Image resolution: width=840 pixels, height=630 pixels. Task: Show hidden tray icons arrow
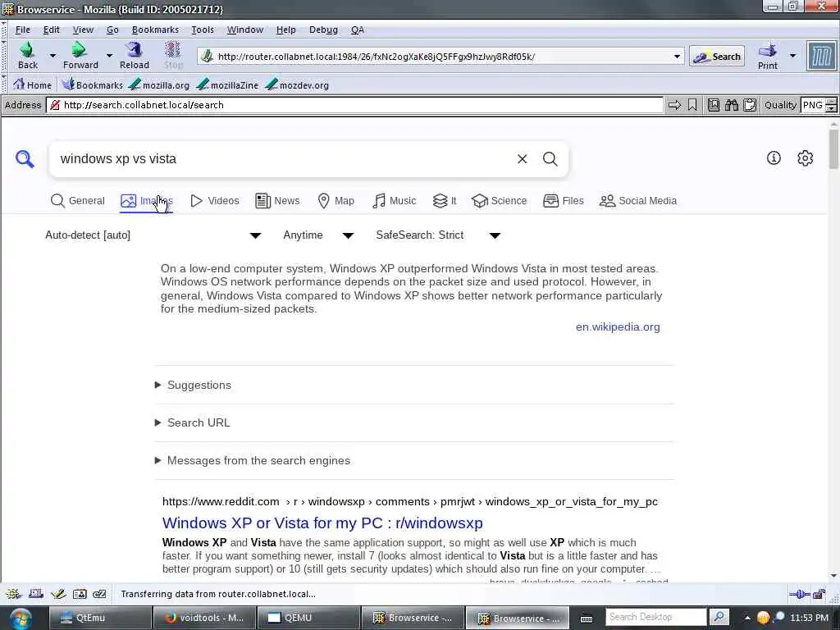pos(748,619)
